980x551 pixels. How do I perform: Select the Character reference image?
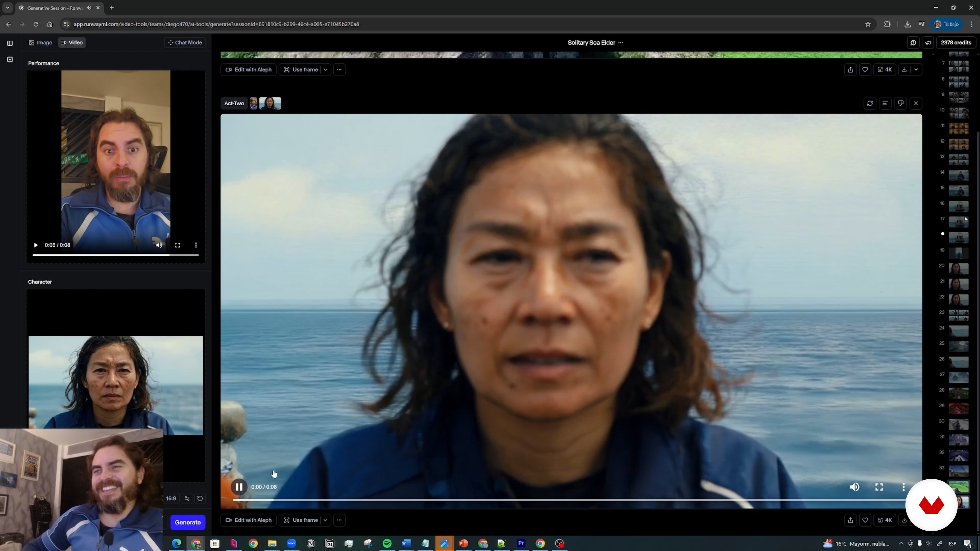click(116, 386)
